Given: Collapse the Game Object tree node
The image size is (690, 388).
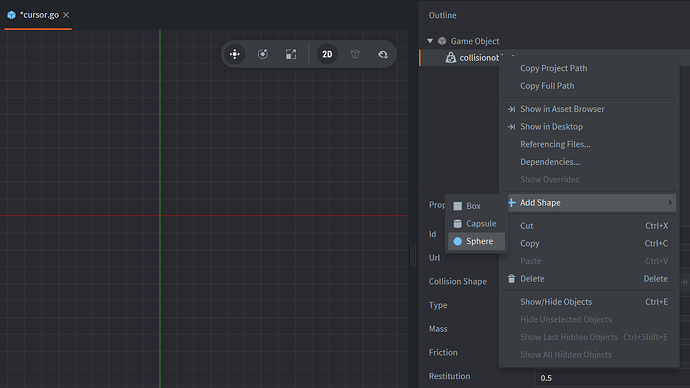Looking at the screenshot, I should pyautogui.click(x=430, y=41).
